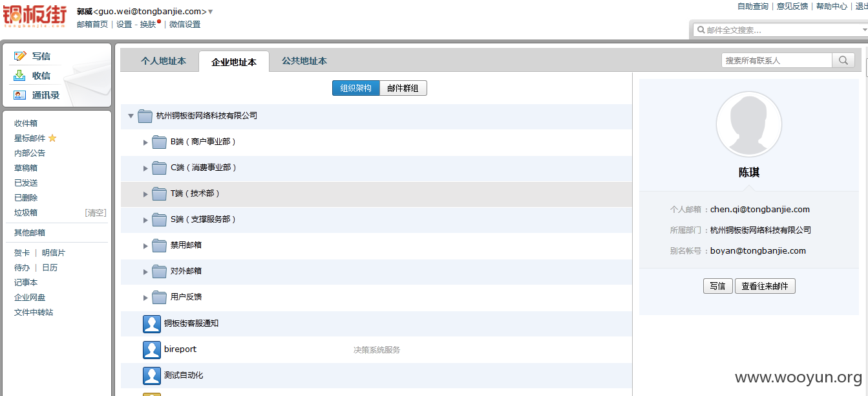Open the full-text search options dropdown arrow
868x396 pixels.
click(864, 30)
